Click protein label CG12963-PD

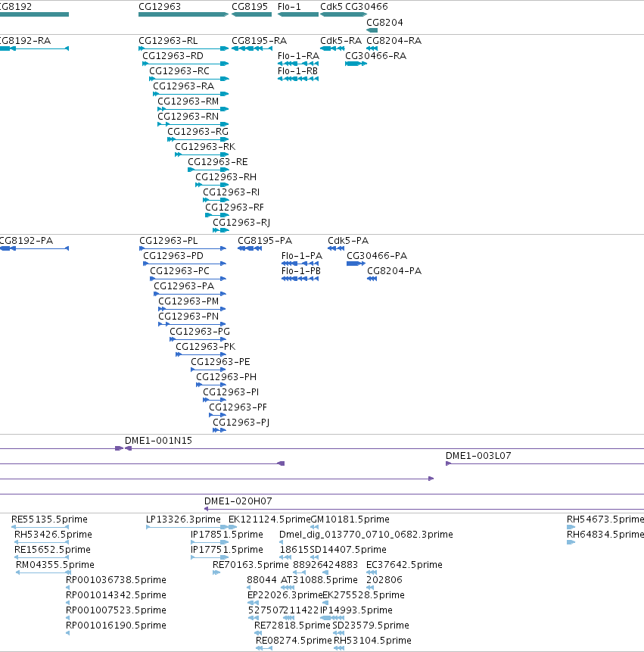(173, 256)
